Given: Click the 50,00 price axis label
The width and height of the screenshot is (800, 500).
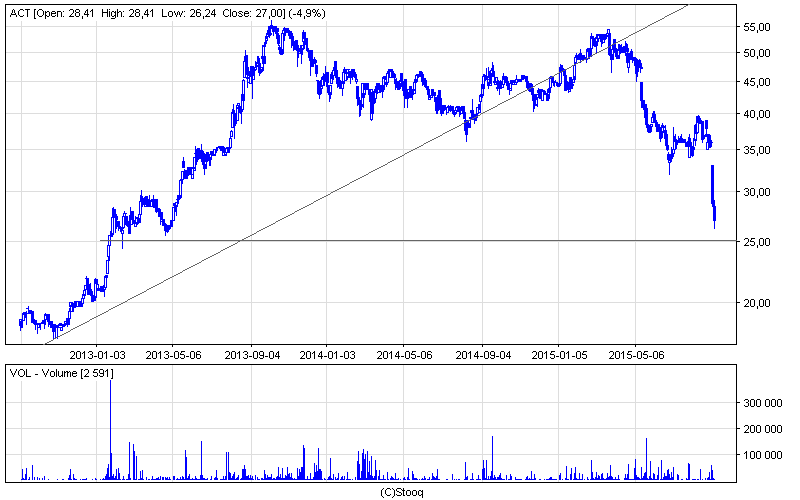Looking at the screenshot, I should click(x=757, y=54).
